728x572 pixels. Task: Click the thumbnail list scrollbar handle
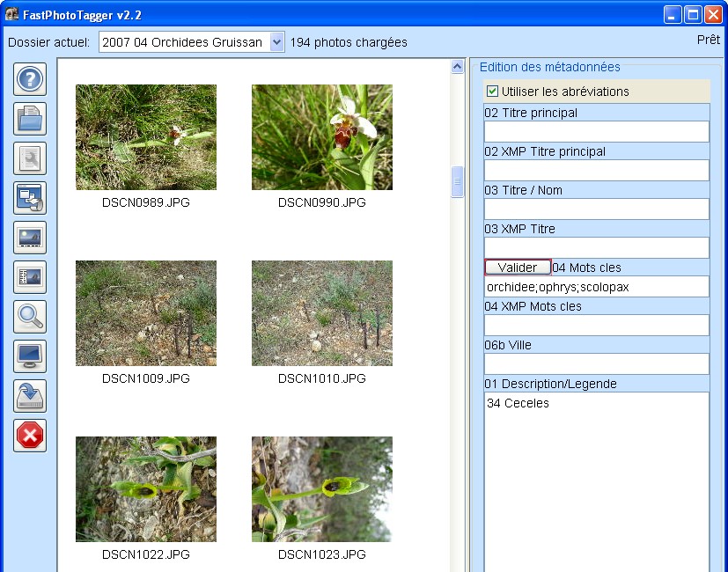point(458,181)
